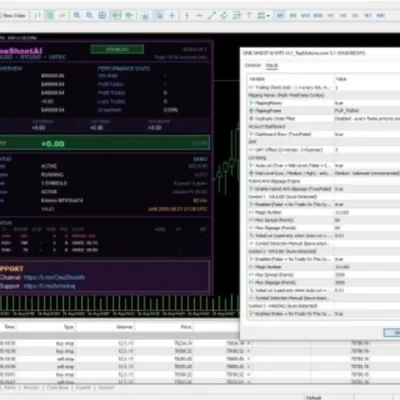Select the vertical line drawing tool
This screenshot has width=400, height=400.
point(187,15)
